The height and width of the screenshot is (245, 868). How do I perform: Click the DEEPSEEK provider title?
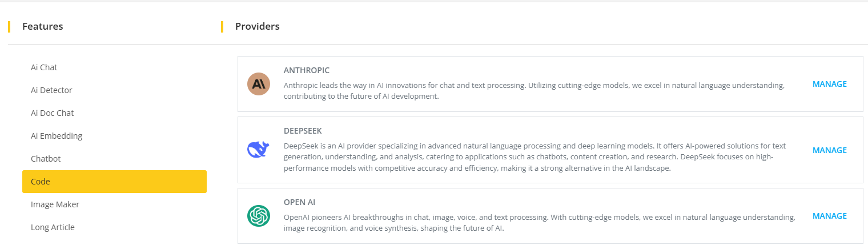coord(303,131)
